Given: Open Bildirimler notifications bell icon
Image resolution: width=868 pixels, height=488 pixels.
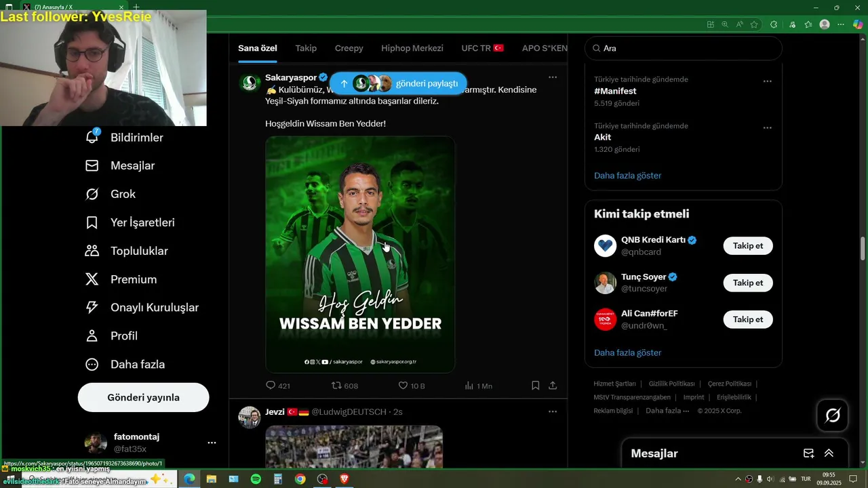Looking at the screenshot, I should tap(92, 137).
